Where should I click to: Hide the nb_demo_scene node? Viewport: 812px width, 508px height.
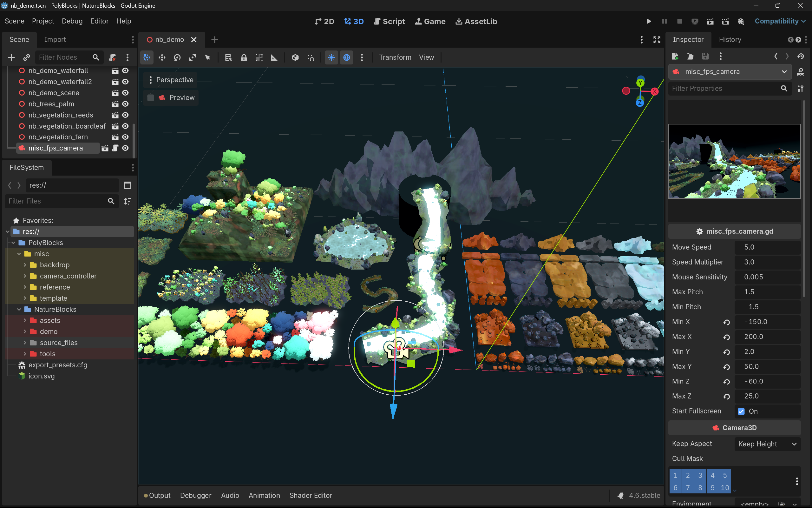point(126,93)
